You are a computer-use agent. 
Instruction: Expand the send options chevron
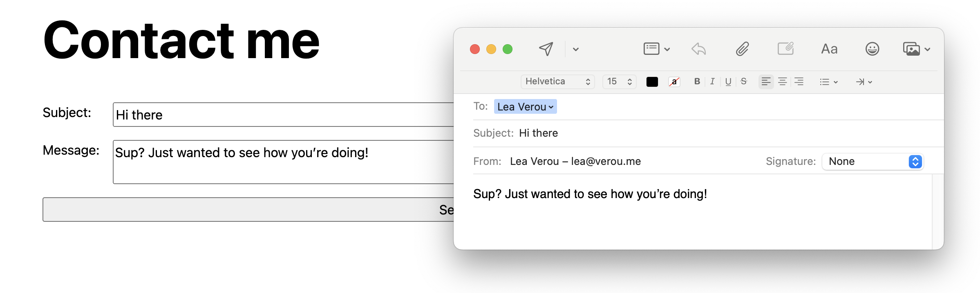point(576,50)
